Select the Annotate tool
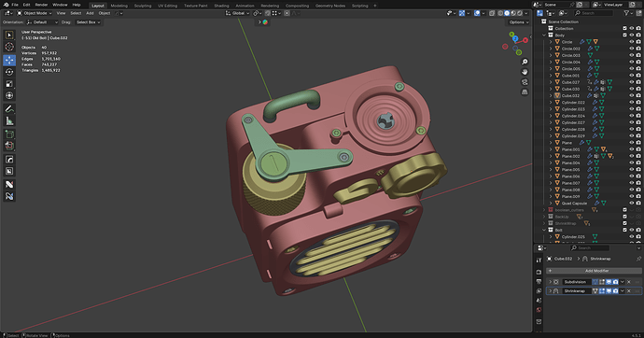The width and height of the screenshot is (644, 338). [9, 109]
